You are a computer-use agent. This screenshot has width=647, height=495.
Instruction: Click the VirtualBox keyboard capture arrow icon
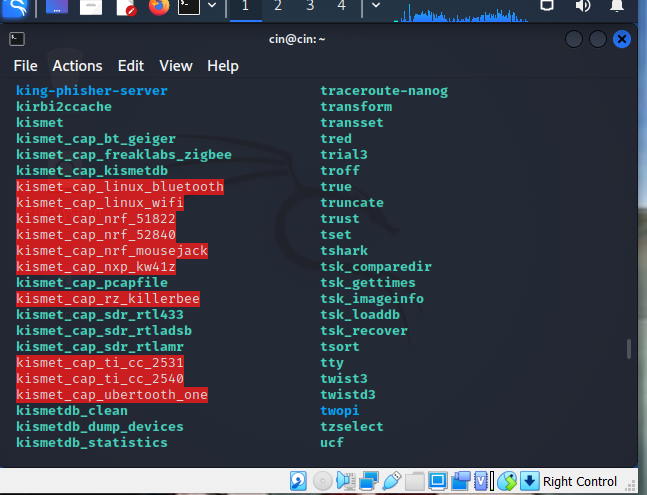[530, 481]
